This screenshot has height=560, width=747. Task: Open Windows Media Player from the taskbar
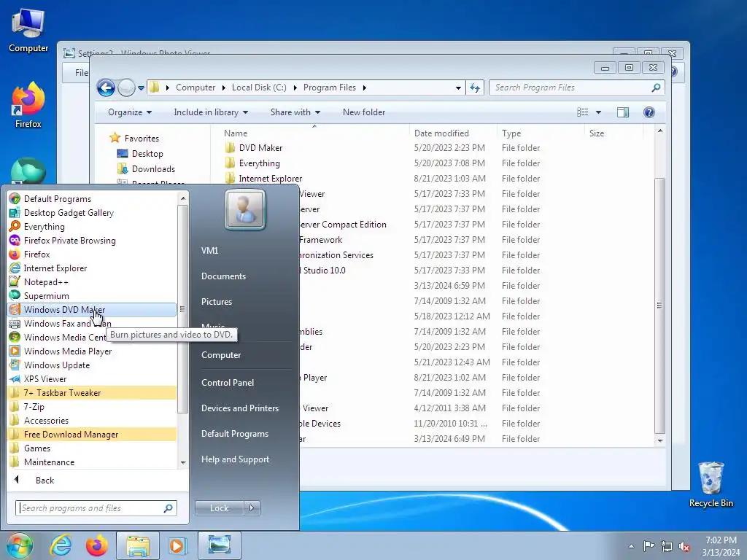pyautogui.click(x=177, y=545)
